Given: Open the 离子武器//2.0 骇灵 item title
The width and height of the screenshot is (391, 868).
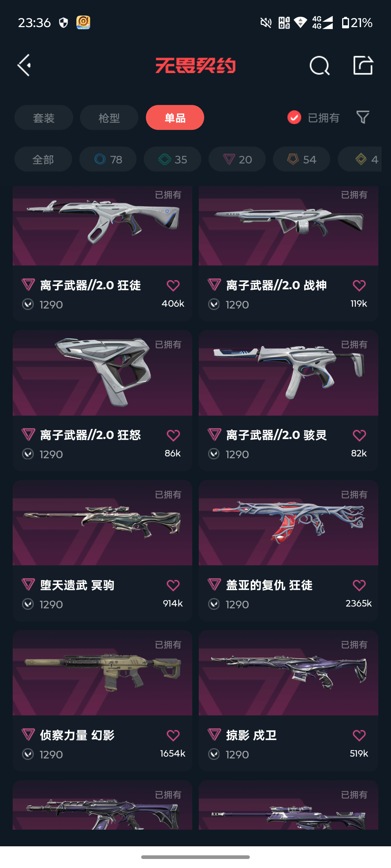Looking at the screenshot, I should [276, 435].
